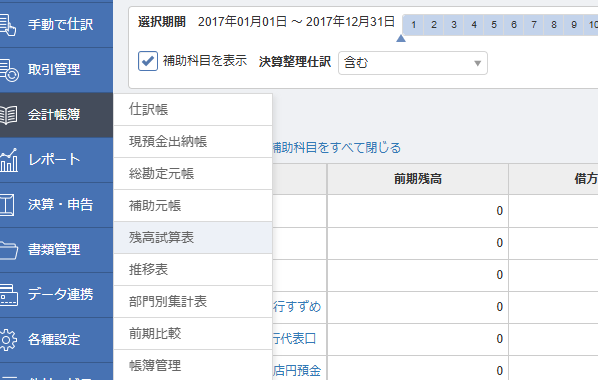Choose 部門別集計表 from the submenu
Viewport: 598px width, 380px height.
[x=193, y=302]
